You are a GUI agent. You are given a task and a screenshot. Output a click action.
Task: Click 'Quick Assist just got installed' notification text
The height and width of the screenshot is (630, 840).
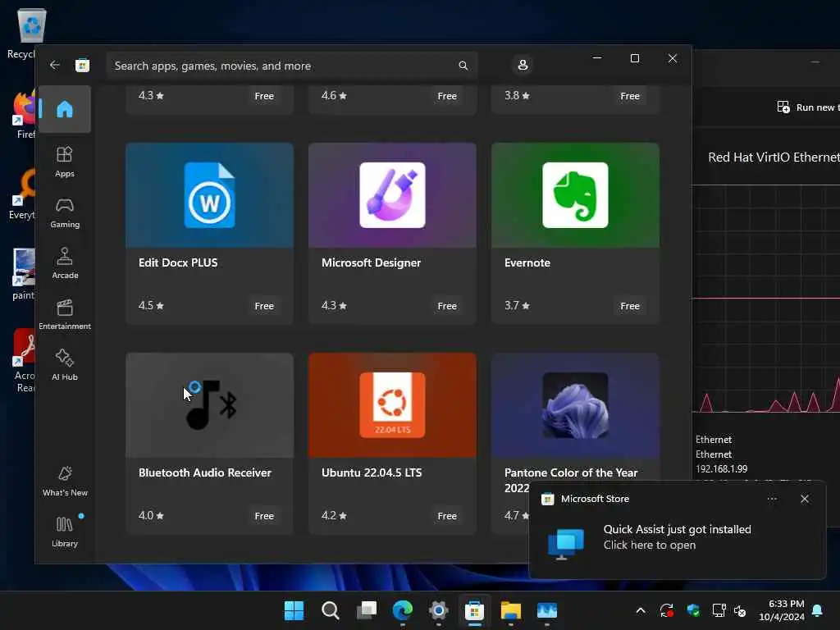[x=677, y=529]
